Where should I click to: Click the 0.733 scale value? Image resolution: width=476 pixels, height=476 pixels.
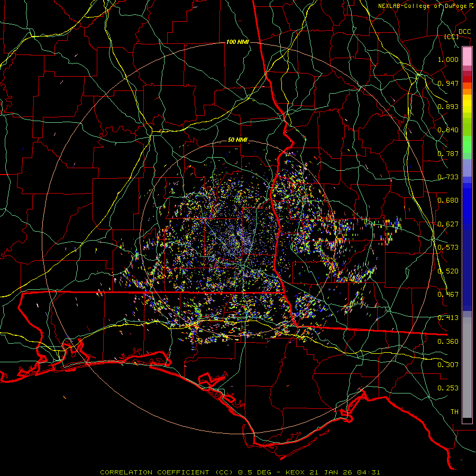point(448,177)
